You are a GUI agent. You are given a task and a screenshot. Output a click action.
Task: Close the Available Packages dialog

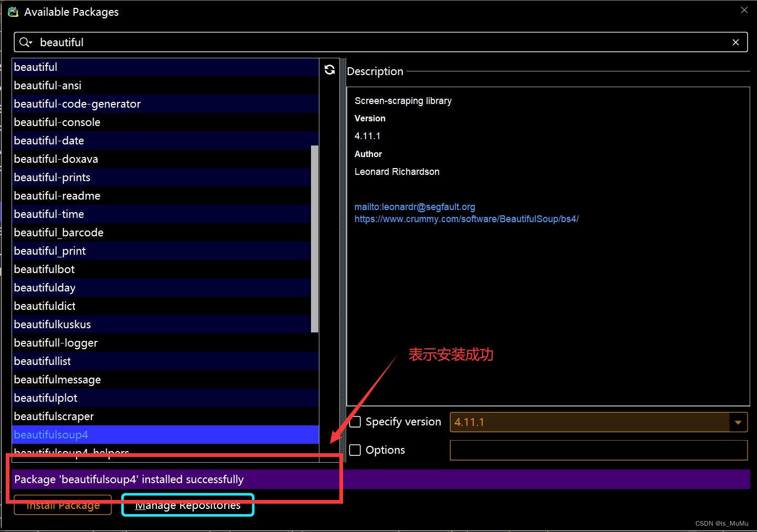[744, 10]
